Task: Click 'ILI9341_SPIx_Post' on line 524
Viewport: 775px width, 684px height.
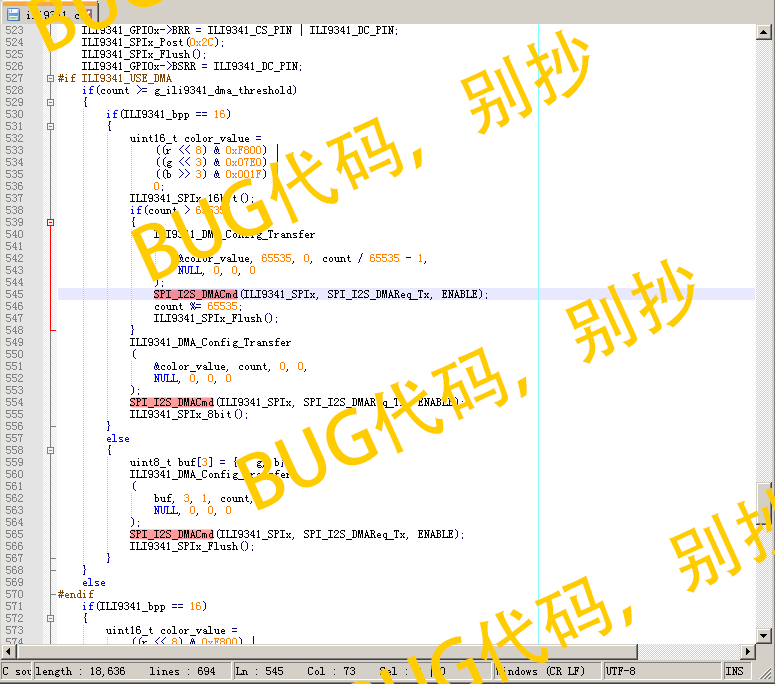Action: click(132, 43)
